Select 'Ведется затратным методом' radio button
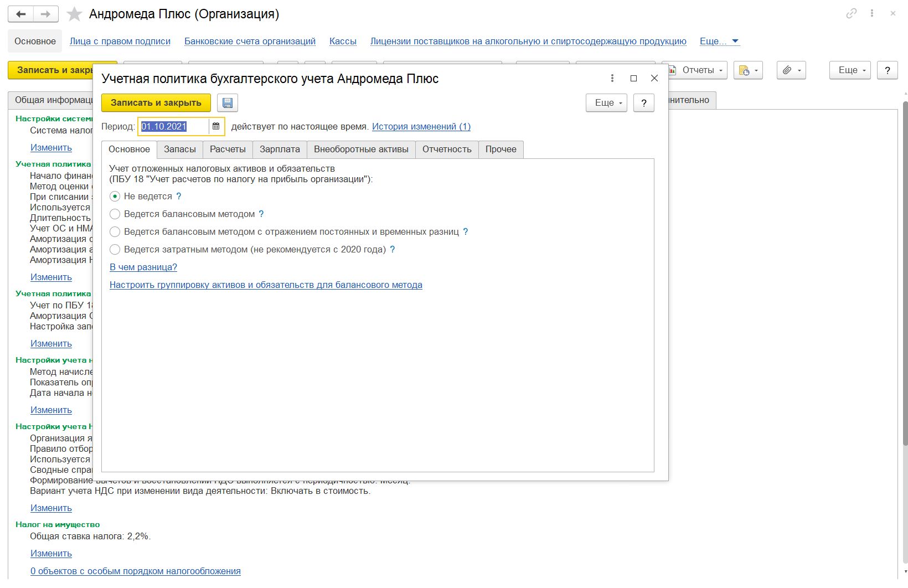The width and height of the screenshot is (908, 588). tap(115, 250)
